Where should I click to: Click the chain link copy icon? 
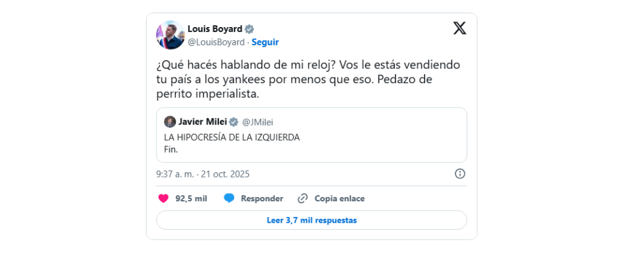point(303,198)
